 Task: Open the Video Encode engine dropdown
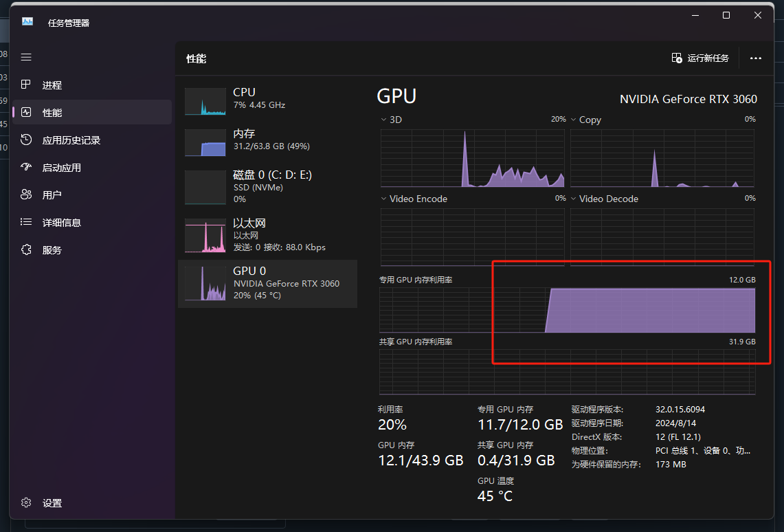[414, 199]
